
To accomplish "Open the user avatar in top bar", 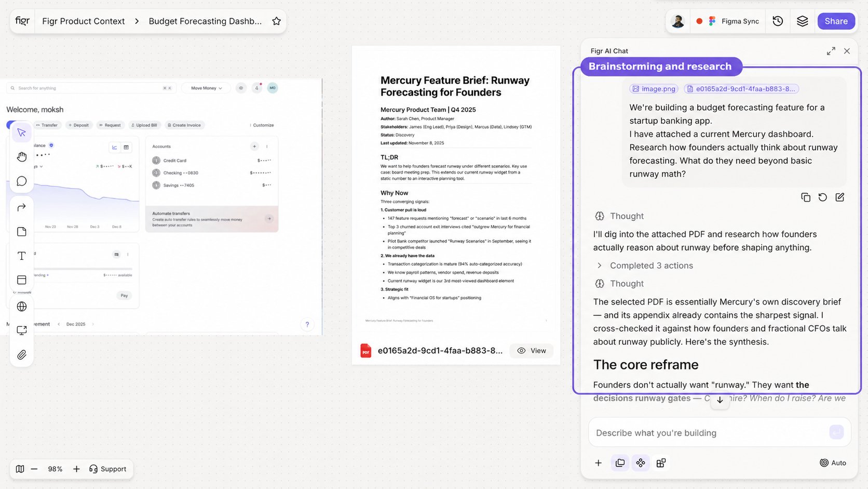I will pos(677,21).
